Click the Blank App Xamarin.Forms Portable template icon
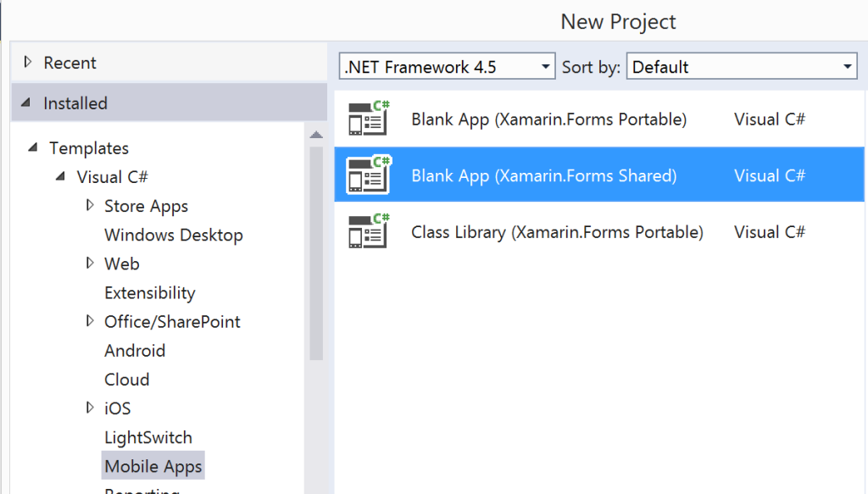 (369, 119)
